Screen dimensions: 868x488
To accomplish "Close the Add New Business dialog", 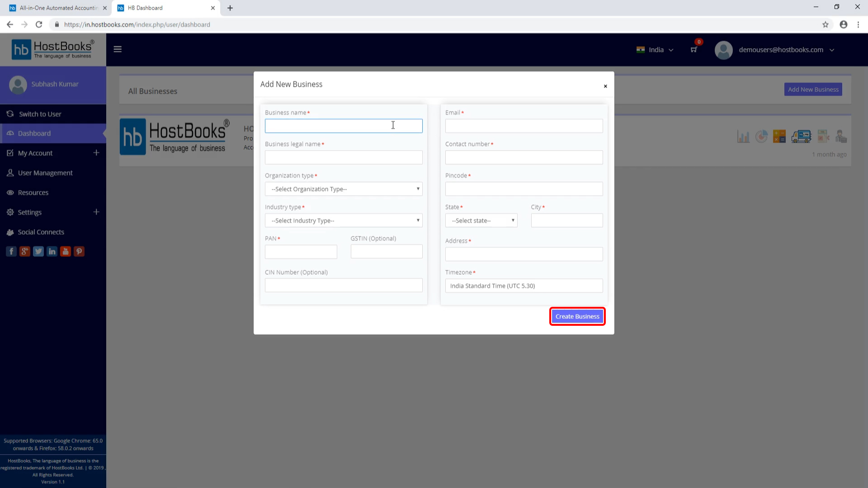I will click(605, 86).
